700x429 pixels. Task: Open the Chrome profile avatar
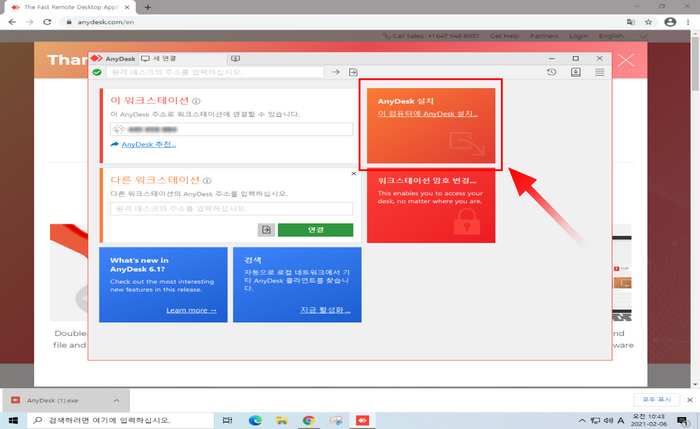click(x=670, y=22)
